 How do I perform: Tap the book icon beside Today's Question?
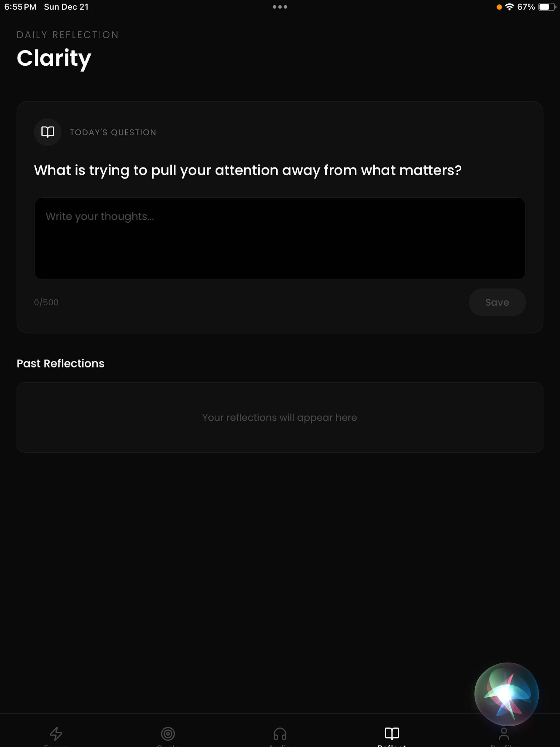point(47,132)
